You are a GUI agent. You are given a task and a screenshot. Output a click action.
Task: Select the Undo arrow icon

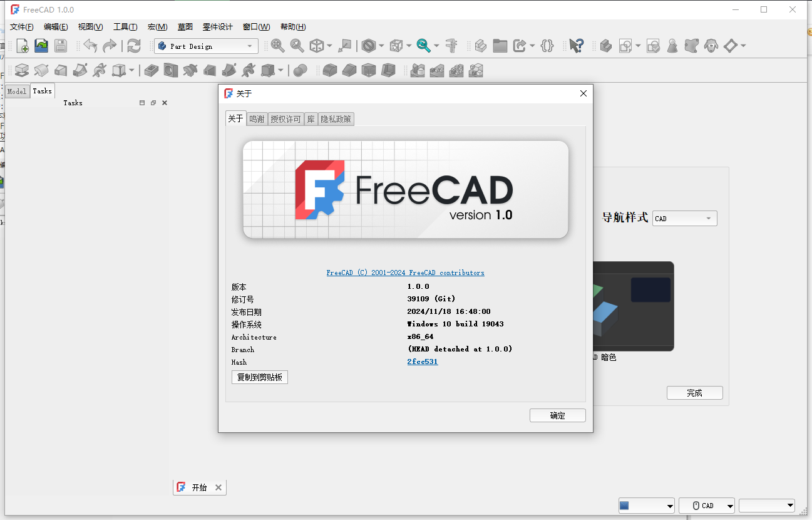[90, 46]
